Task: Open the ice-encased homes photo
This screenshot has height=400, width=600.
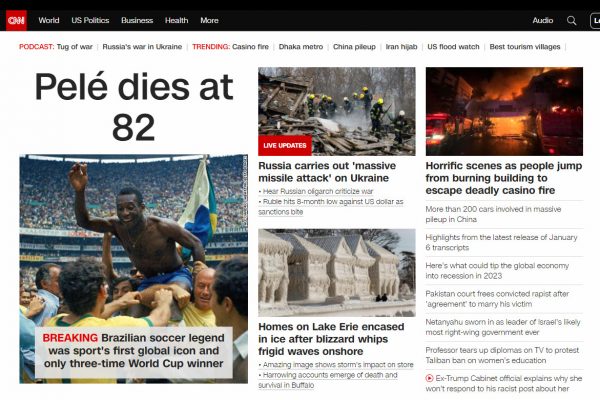Action: click(337, 273)
